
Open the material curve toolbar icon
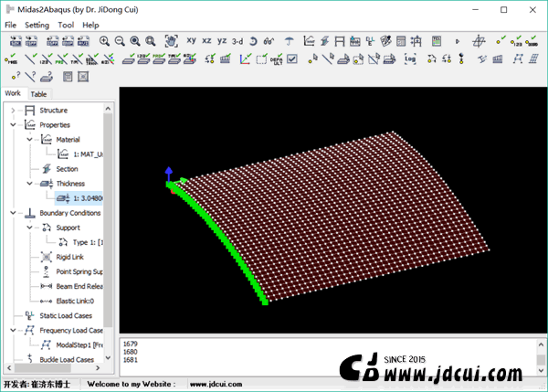(x=309, y=41)
